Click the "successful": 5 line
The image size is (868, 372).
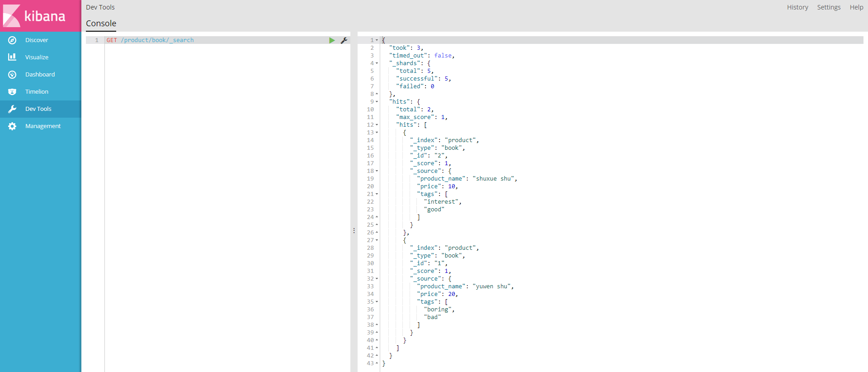424,79
